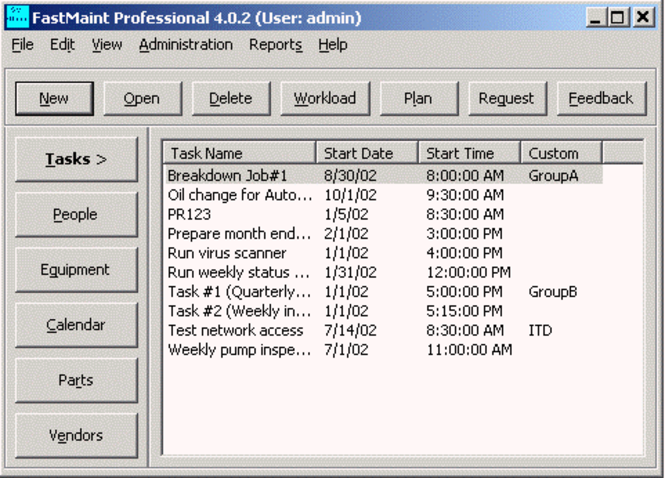Click the FastMaint app icon in title bar
Image resolution: width=665 pixels, height=478 pixels.
click(x=18, y=17)
